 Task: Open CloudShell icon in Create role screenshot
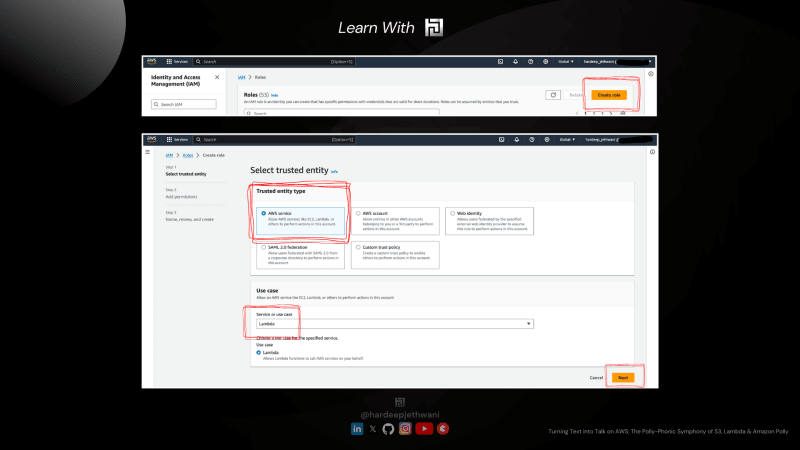[x=502, y=139]
